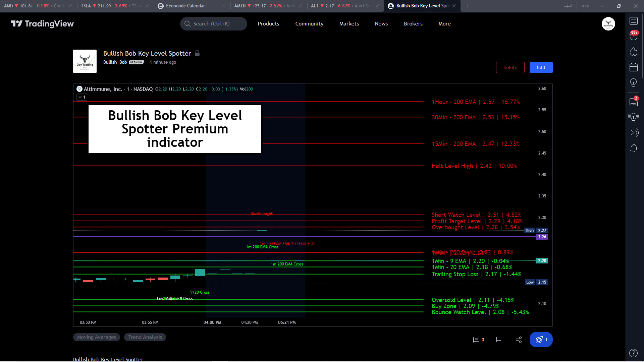
Task: Open the Markets menu
Action: [349, 23]
